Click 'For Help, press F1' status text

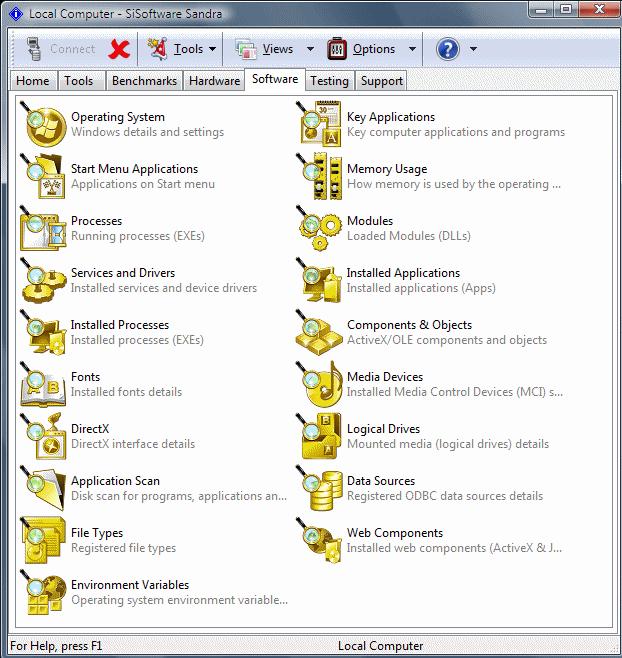56,646
